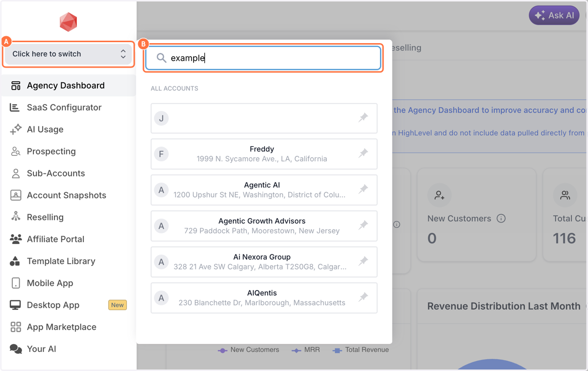
Task: Pin the 'J' account
Action: tap(363, 118)
